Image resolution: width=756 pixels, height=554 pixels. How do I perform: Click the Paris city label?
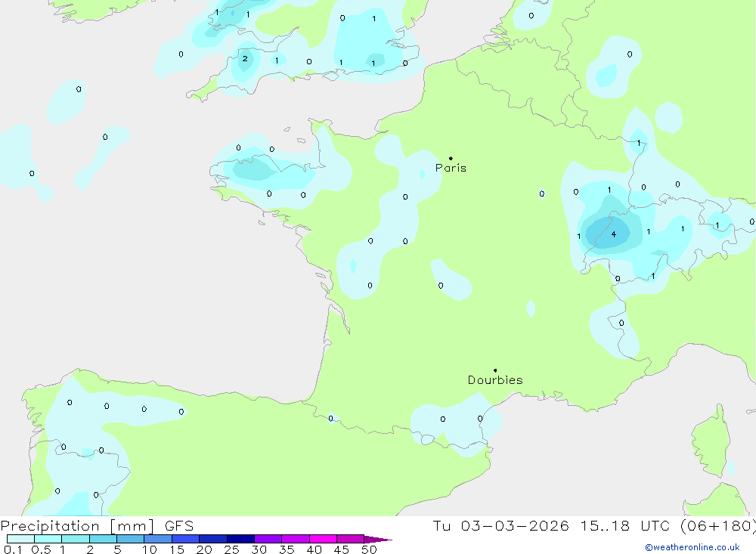pos(451,168)
